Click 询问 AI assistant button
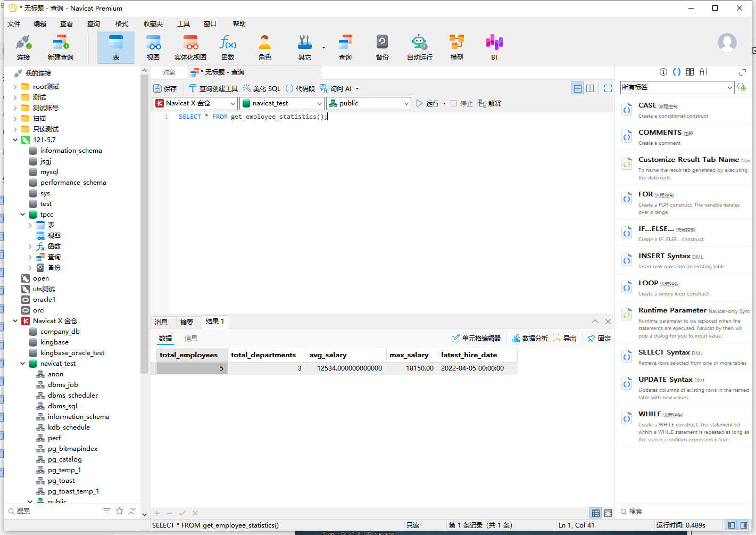Viewport: 756px width, 535px height. click(336, 88)
